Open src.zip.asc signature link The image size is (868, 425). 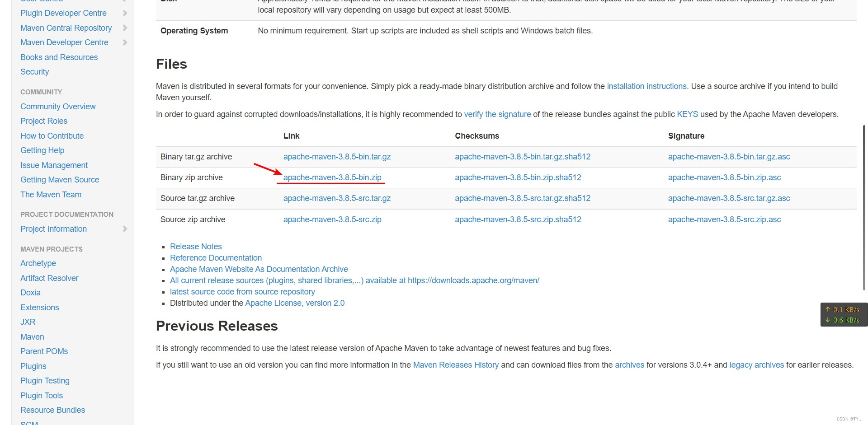pyautogui.click(x=725, y=220)
